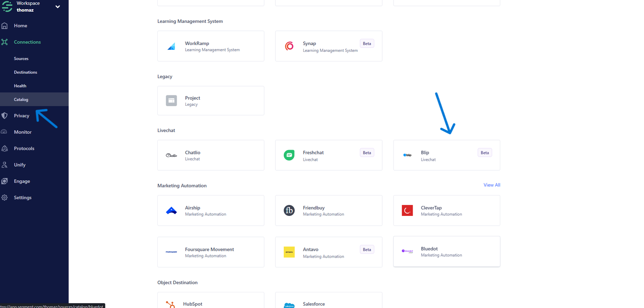The height and width of the screenshot is (308, 644).
Task: Click the Foursquare Movement logo
Action: 171,252
